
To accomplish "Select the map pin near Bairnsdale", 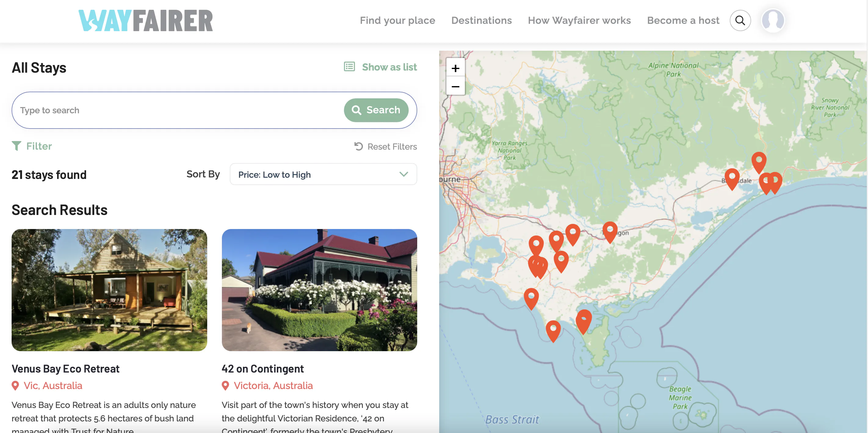I will point(732,179).
